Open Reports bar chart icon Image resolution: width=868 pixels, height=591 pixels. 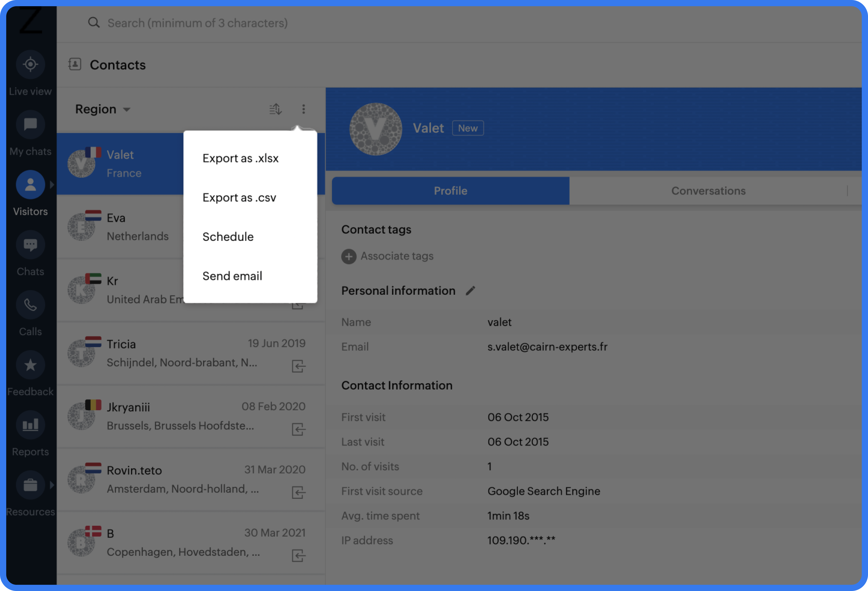pos(30,425)
